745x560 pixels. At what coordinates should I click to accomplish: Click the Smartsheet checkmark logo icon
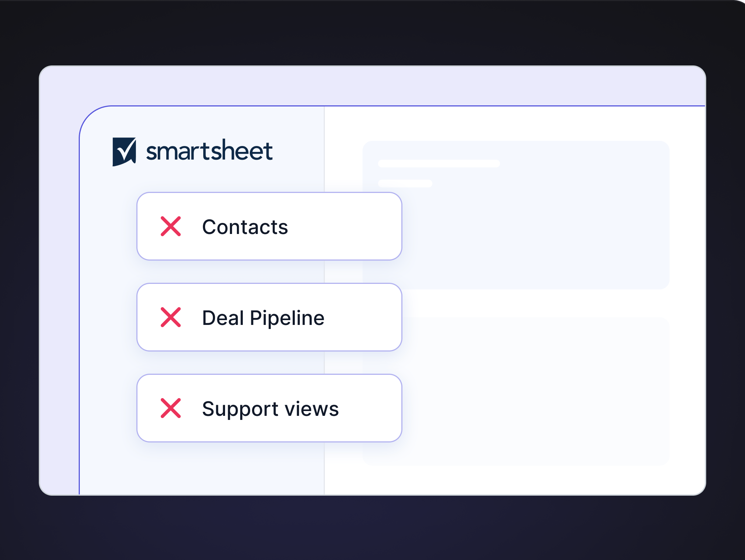(x=124, y=152)
